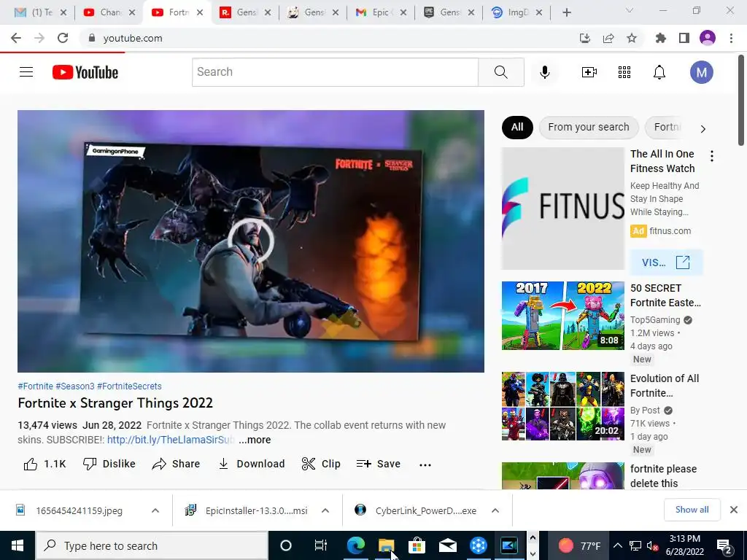The height and width of the screenshot is (560, 747).
Task: Open Microsoft Store from taskbar
Action: pos(417,545)
